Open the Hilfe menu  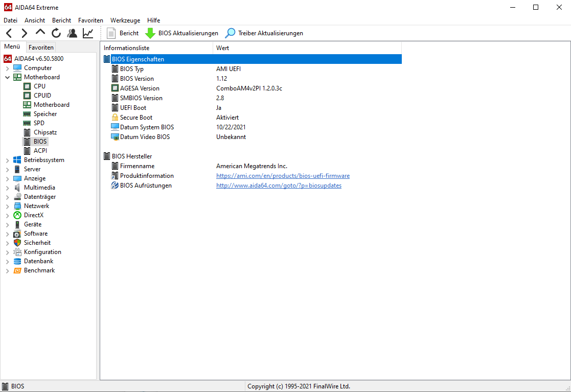point(154,20)
